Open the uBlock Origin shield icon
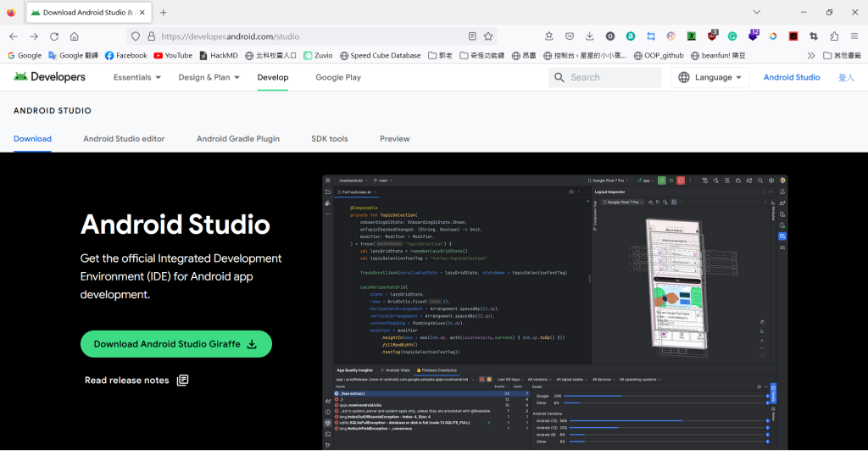 [712, 36]
